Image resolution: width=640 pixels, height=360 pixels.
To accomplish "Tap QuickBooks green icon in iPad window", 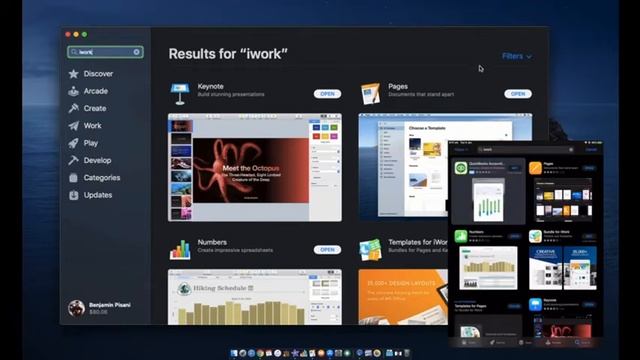I will pyautogui.click(x=461, y=168).
